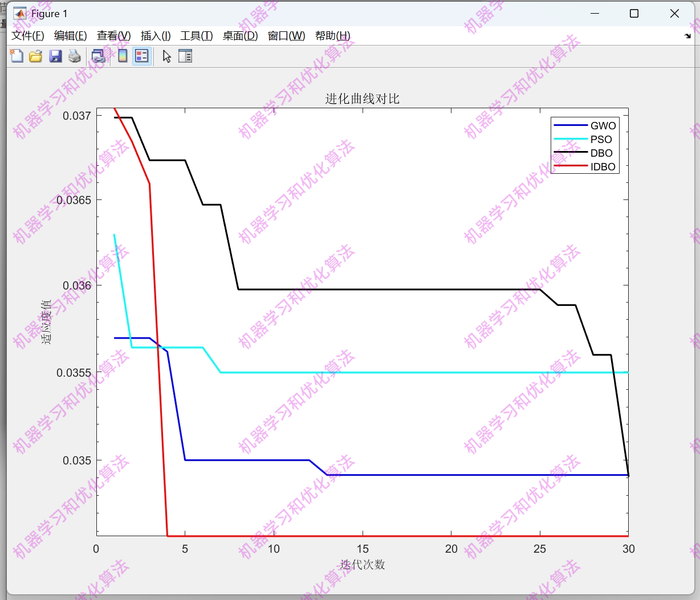Click the red IDBO line sample in the legend
The image size is (700, 600).
571,166
